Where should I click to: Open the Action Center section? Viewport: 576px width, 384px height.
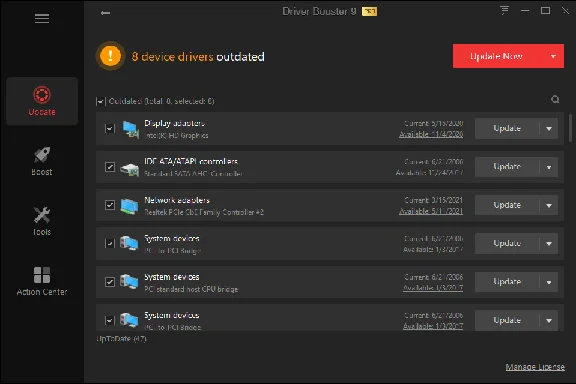coord(42,281)
